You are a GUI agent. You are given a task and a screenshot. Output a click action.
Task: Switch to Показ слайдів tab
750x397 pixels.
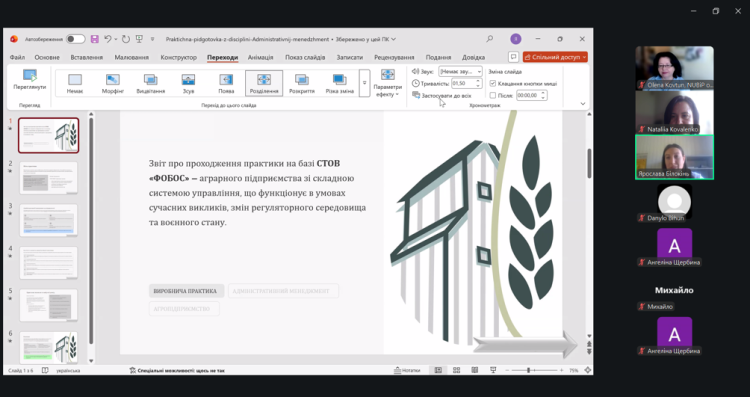coord(305,57)
